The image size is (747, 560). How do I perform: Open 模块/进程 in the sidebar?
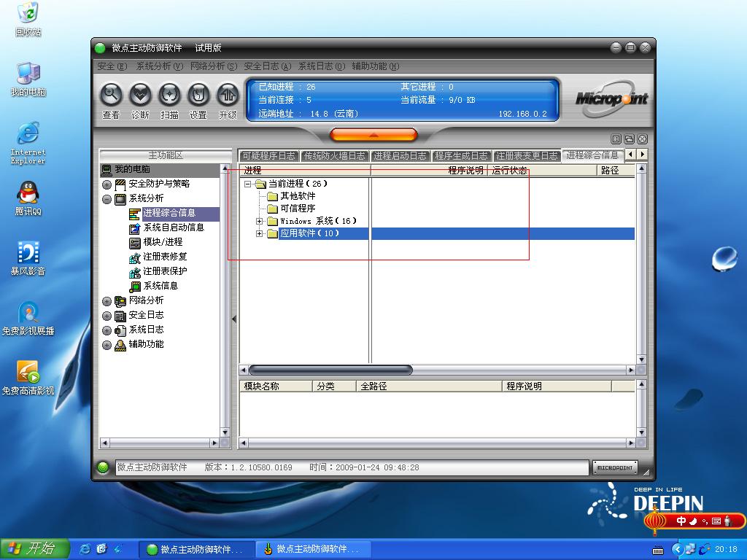[163, 242]
